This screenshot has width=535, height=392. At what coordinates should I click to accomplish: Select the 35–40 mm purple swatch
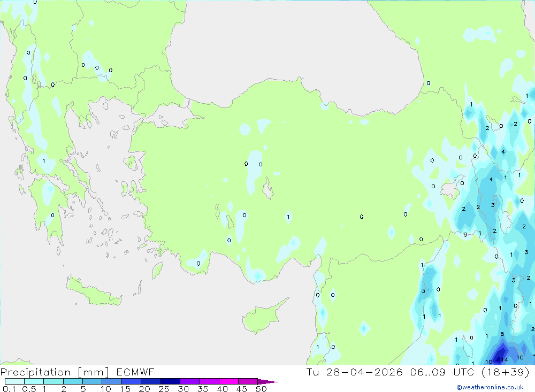pyautogui.click(x=209, y=381)
